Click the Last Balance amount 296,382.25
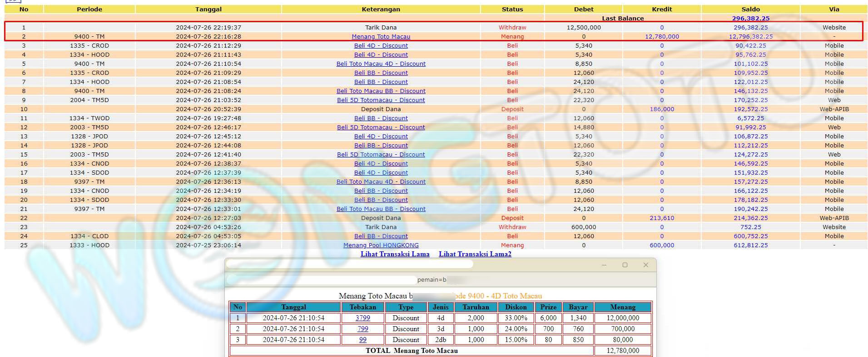Screen dimensions: 868x357 click(750, 19)
